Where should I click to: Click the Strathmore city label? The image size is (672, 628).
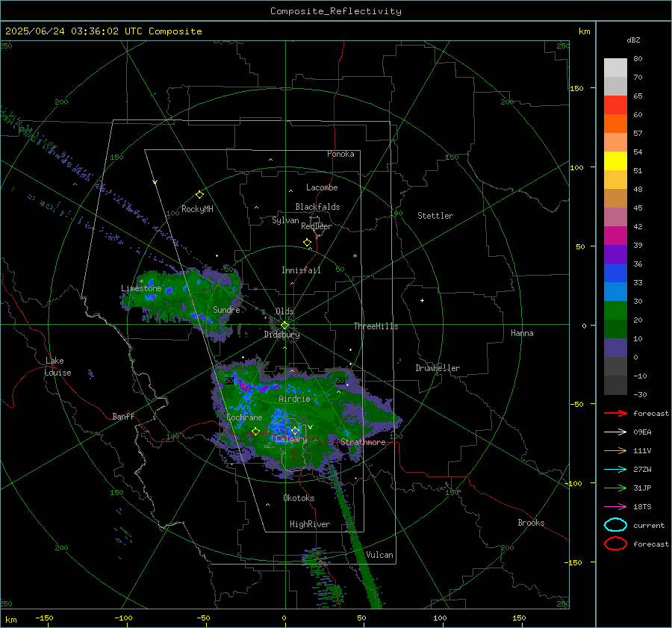point(363,442)
